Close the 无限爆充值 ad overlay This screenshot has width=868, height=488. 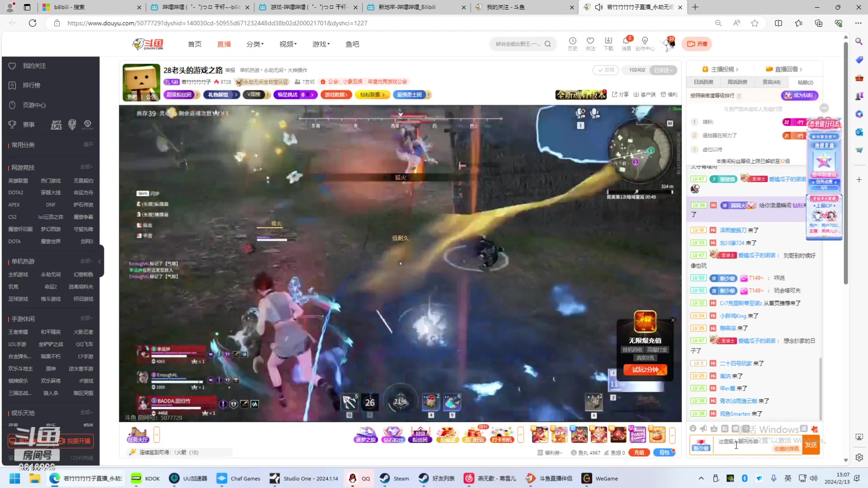coord(673,320)
